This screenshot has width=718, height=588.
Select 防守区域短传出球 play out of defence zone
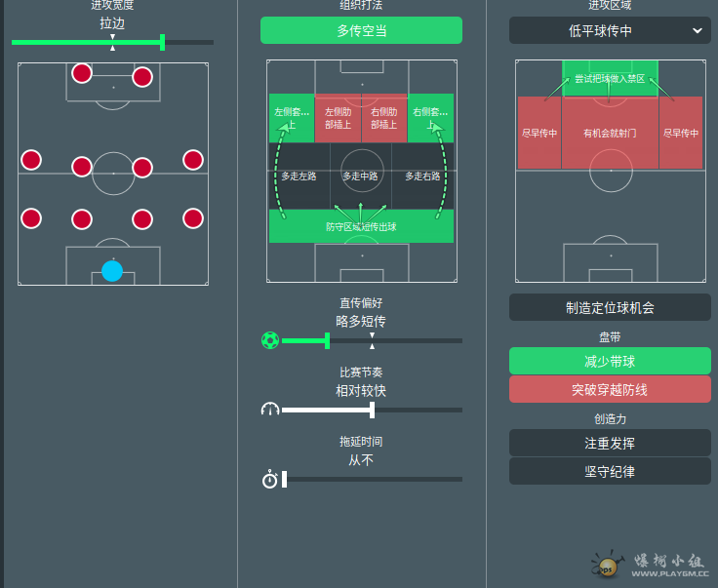coord(361,226)
